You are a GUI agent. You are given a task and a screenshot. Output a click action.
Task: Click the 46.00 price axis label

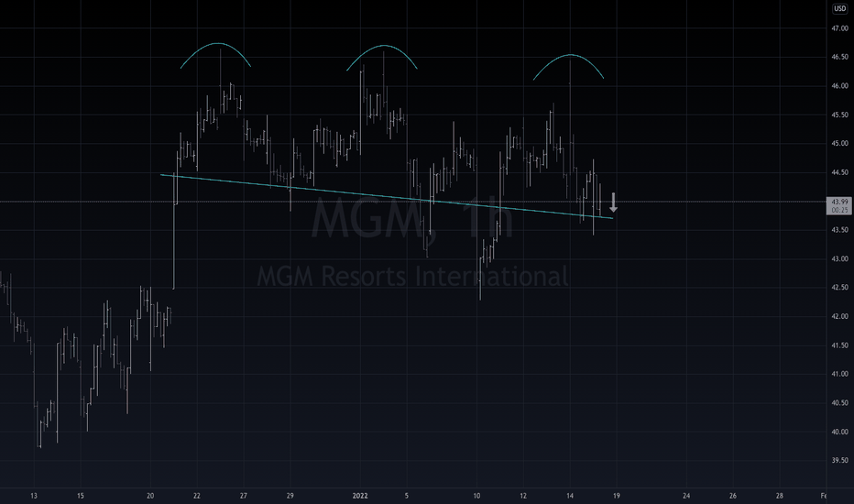tap(839, 86)
